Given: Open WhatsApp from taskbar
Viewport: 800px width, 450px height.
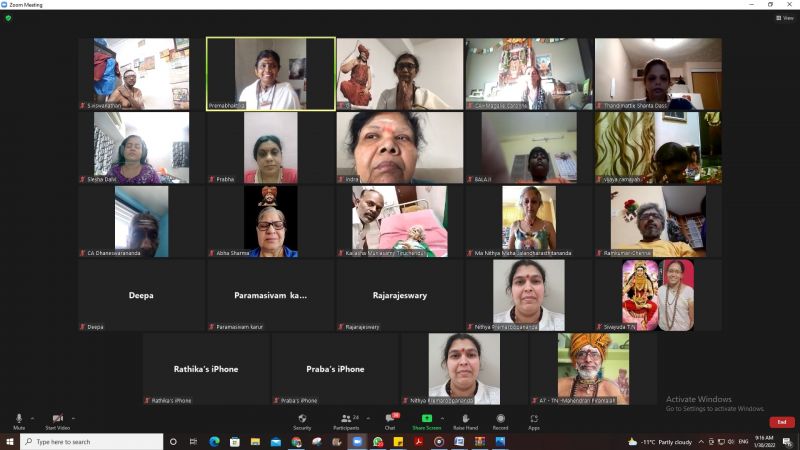Looking at the screenshot, I should [x=378, y=442].
